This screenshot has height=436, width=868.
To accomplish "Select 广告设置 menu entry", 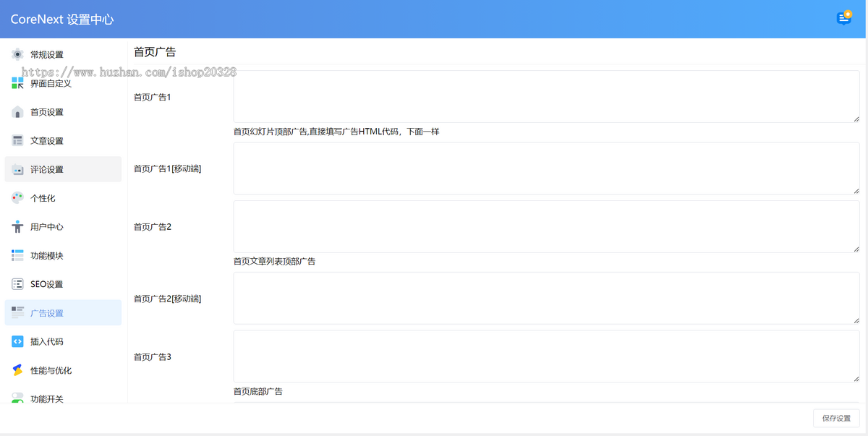I will 63,313.
